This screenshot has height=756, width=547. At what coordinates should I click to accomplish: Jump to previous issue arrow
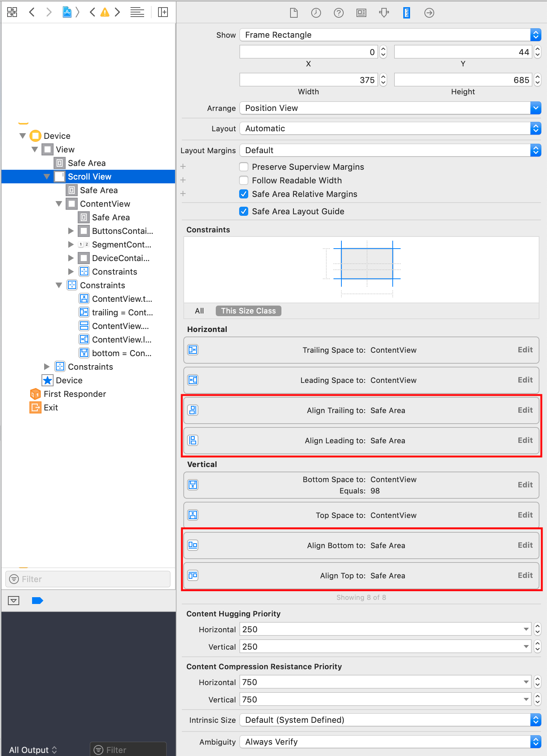[x=92, y=12]
